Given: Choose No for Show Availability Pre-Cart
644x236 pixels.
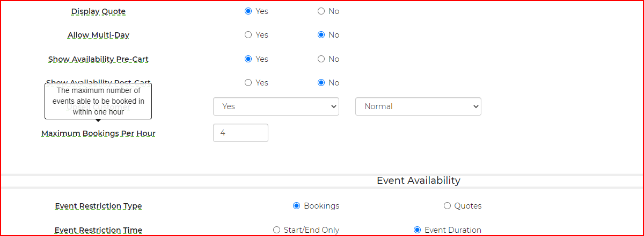Looking at the screenshot, I should [321, 59].
